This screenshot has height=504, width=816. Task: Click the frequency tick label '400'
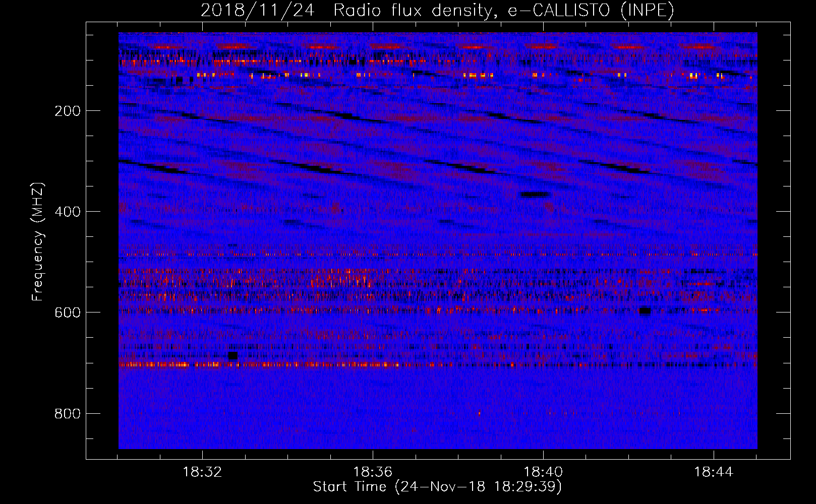coord(67,212)
